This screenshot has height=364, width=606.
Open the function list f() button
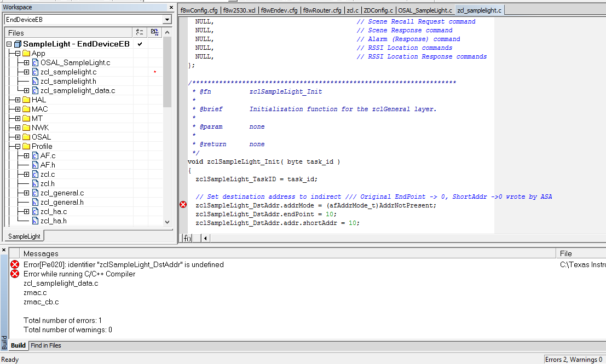187,238
